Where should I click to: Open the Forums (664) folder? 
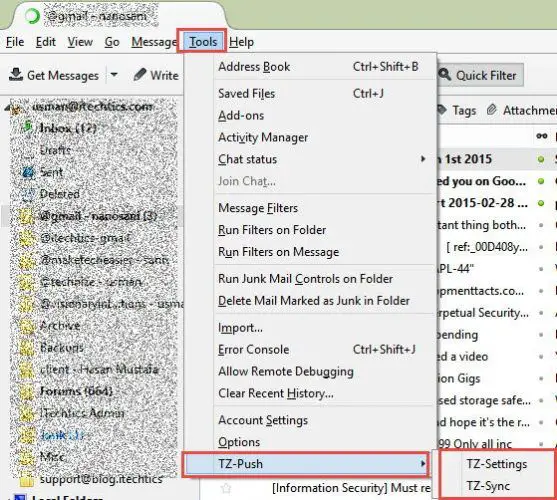(x=76, y=391)
